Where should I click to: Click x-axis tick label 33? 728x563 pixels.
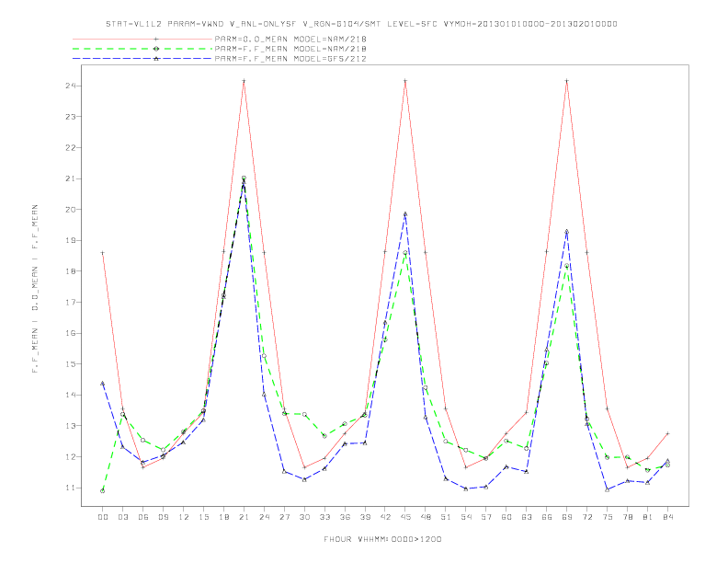pyautogui.click(x=324, y=517)
